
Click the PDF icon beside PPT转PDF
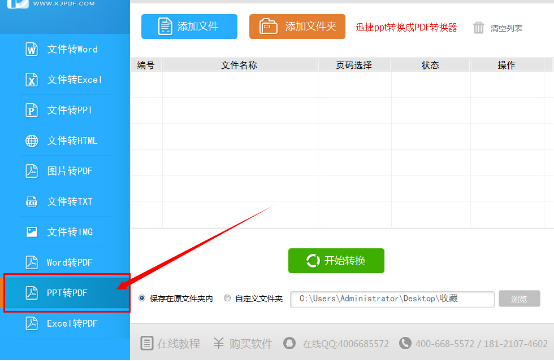click(32, 293)
